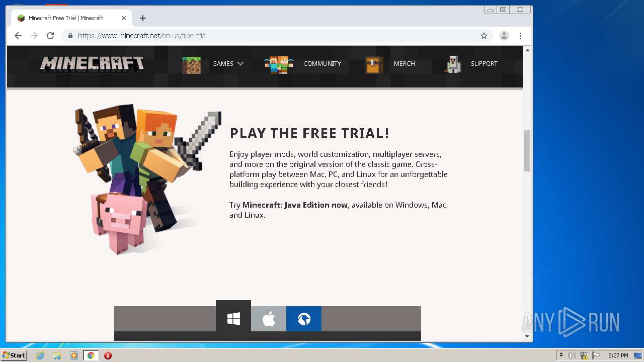Open a new browser tab

[143, 18]
